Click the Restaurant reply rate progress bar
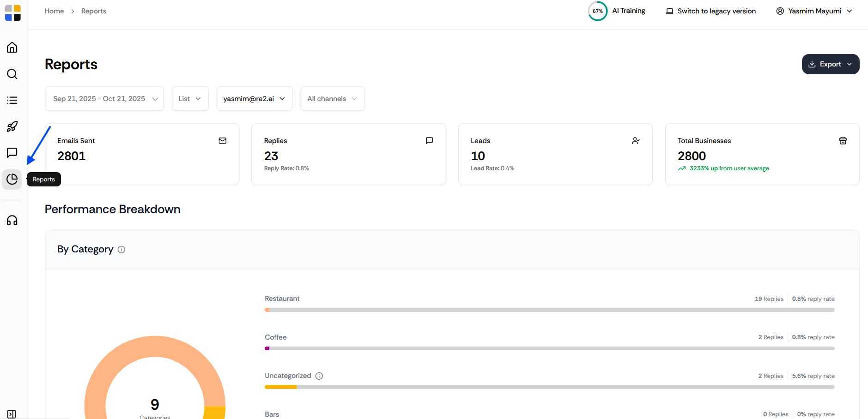This screenshot has width=868, height=419. pyautogui.click(x=549, y=310)
